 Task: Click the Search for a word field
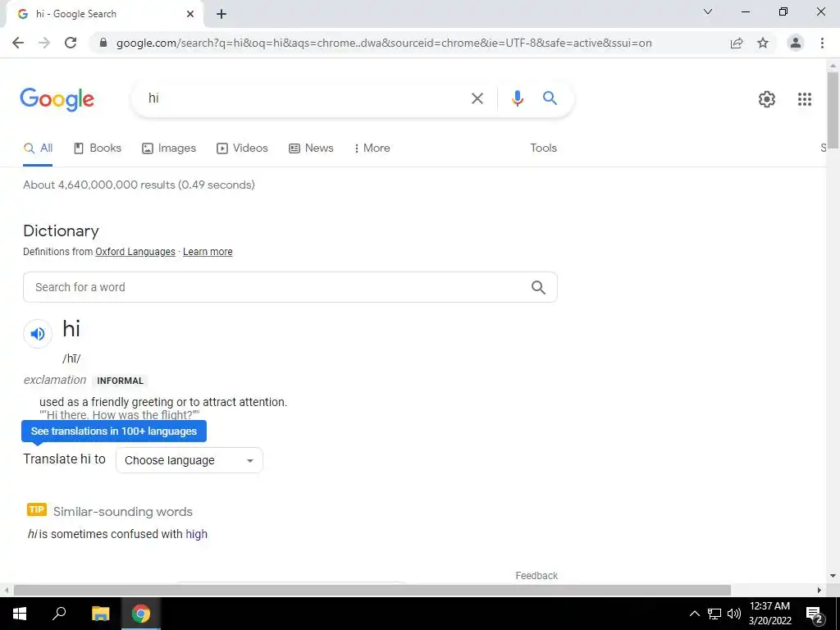290,287
